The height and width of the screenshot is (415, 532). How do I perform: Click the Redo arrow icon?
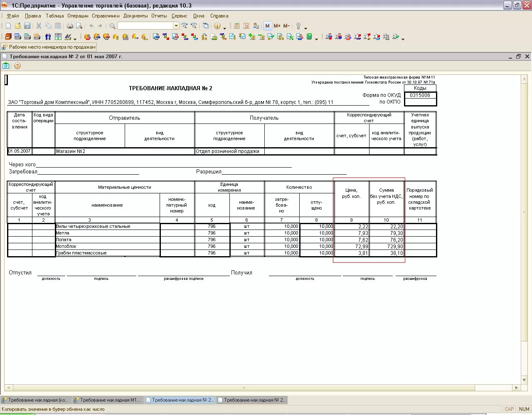click(x=100, y=26)
